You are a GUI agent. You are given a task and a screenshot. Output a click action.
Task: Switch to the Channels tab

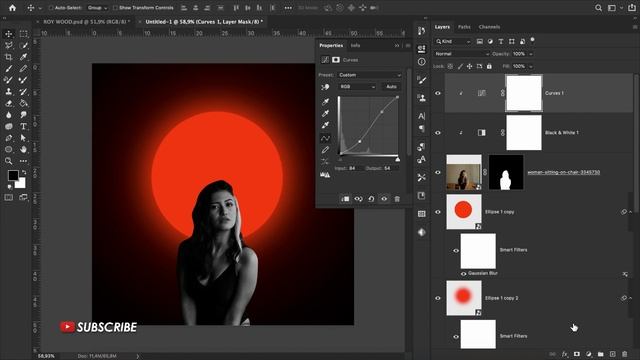click(489, 27)
